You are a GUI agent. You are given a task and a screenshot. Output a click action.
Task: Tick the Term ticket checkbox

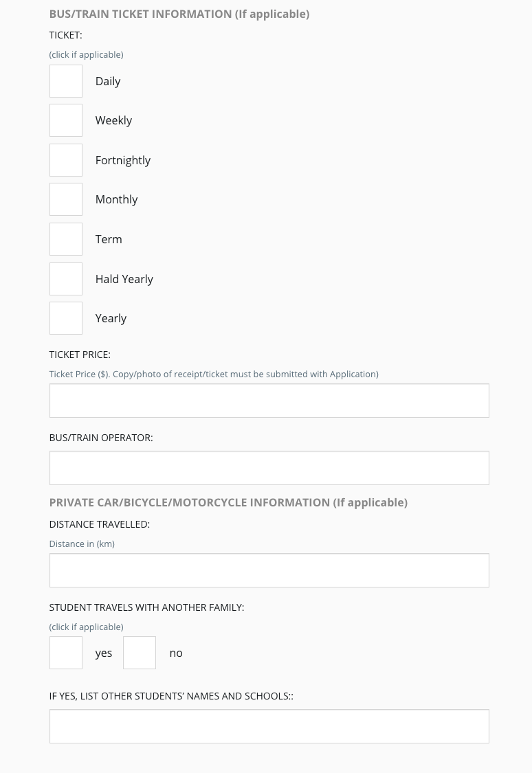tap(66, 239)
